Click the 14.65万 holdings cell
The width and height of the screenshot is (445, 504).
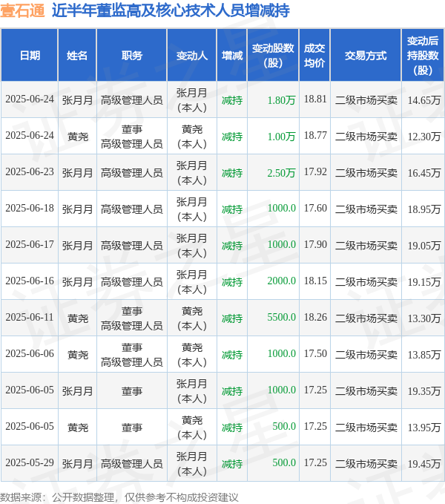423,100
